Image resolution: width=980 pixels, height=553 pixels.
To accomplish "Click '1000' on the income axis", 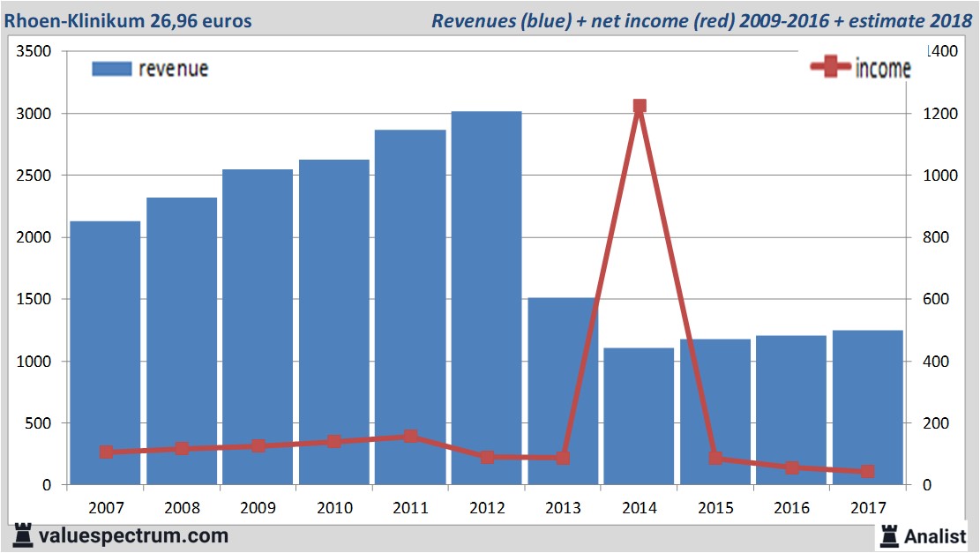I will [x=940, y=176].
